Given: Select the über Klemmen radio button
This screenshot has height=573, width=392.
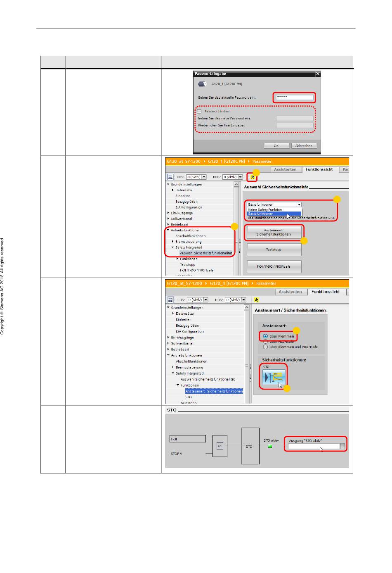Looking at the screenshot, I should point(265,336).
